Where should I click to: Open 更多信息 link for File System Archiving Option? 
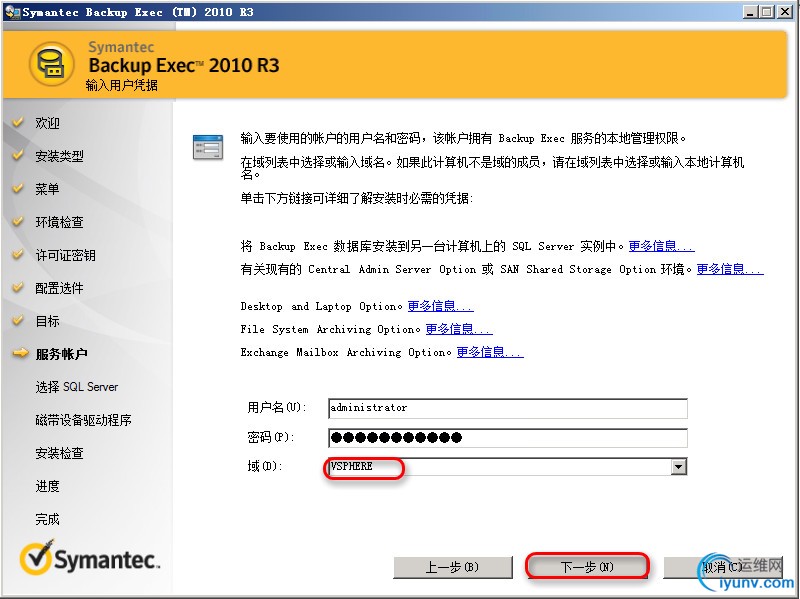(459, 329)
